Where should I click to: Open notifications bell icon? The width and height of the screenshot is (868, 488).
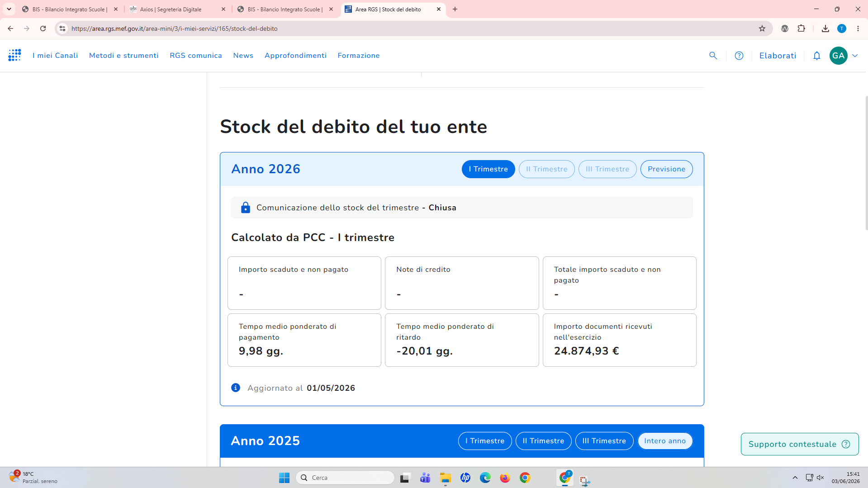tap(816, 56)
